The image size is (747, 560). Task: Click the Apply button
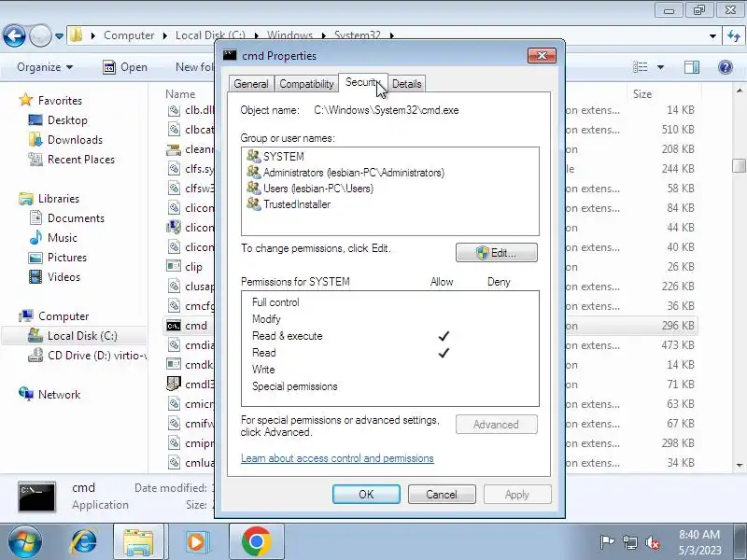[517, 495]
